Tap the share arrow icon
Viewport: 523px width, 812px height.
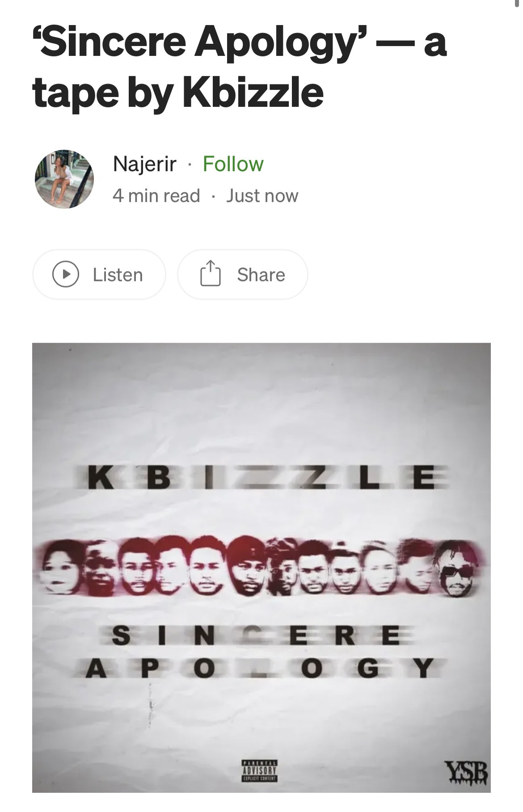(210, 273)
